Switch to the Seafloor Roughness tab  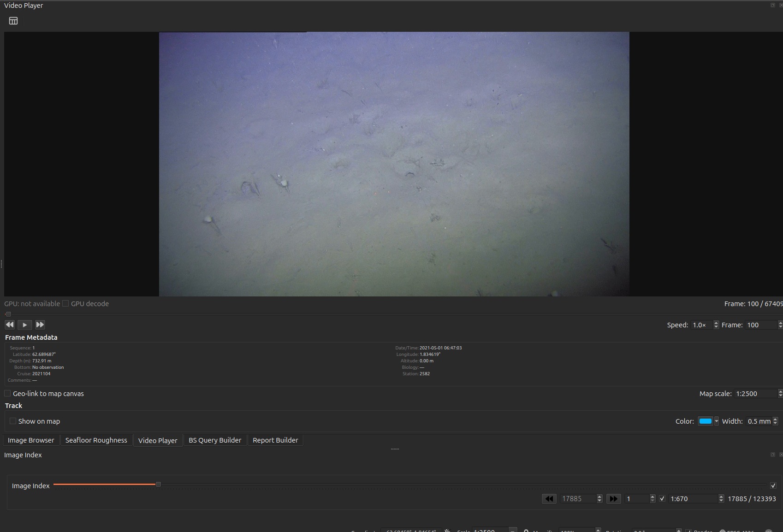click(x=96, y=440)
